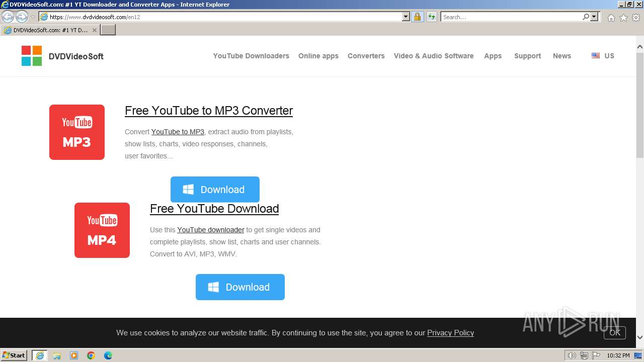This screenshot has width=644, height=362.
Task: Show the system clock at 10:32 PM
Action: [x=618, y=355]
